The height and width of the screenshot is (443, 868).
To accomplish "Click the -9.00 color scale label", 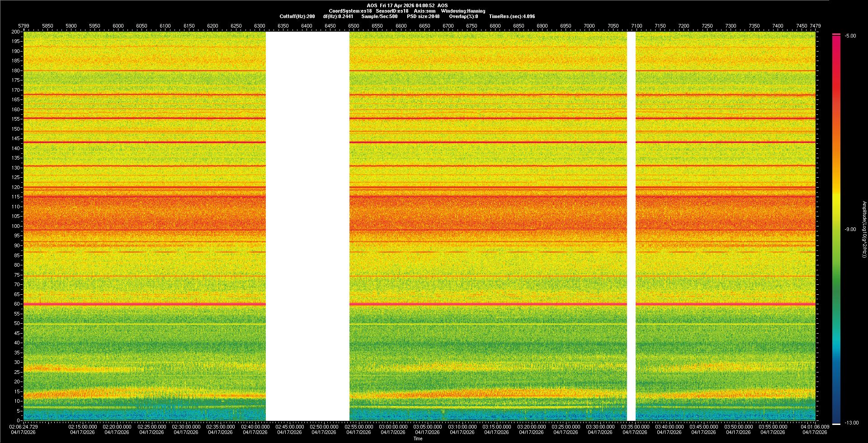I will [x=850, y=229].
